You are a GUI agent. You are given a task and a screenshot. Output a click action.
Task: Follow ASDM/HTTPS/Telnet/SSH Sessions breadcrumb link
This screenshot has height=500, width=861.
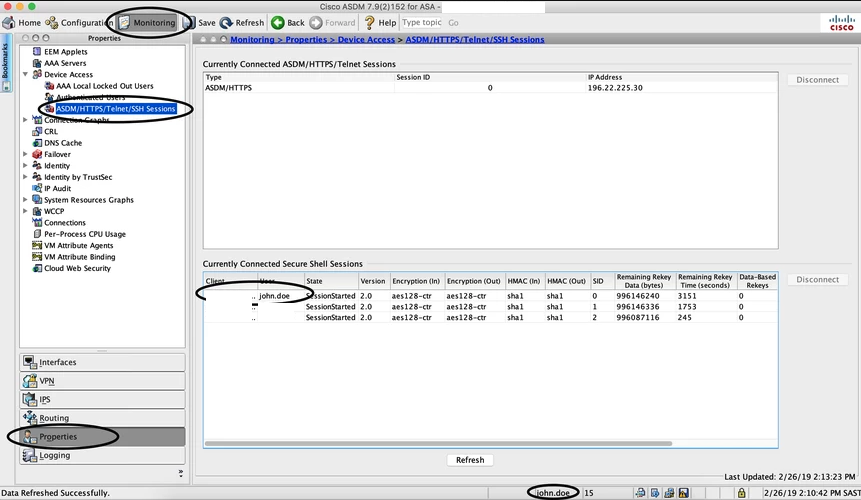(475, 40)
